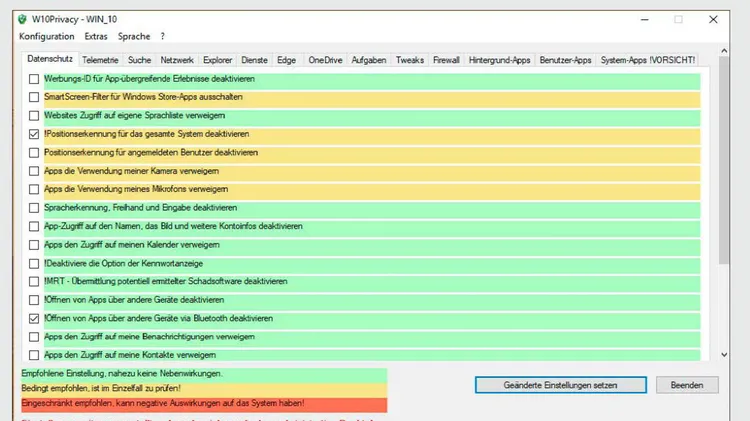Open the Aufgaben tab
Image resolution: width=750 pixels, height=421 pixels.
[x=369, y=60]
